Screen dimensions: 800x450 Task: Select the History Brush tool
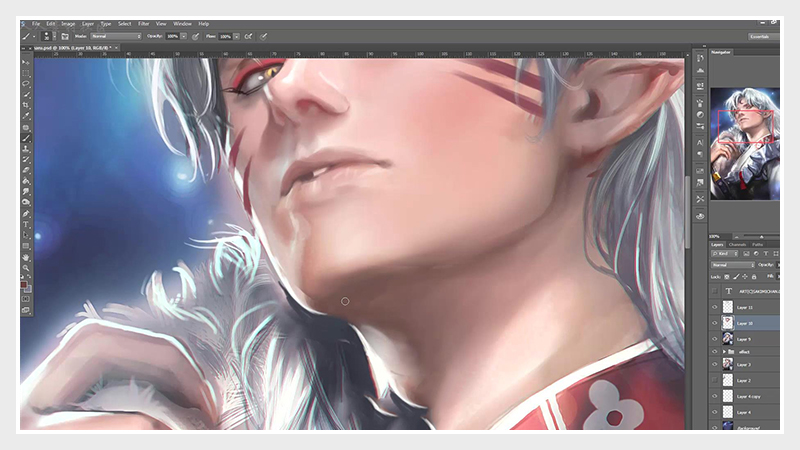(26, 160)
